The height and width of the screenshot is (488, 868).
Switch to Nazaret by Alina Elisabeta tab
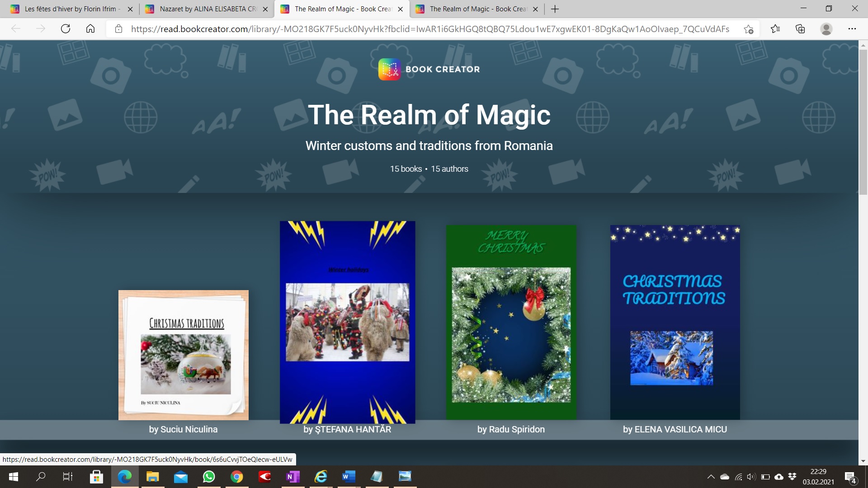203,9
